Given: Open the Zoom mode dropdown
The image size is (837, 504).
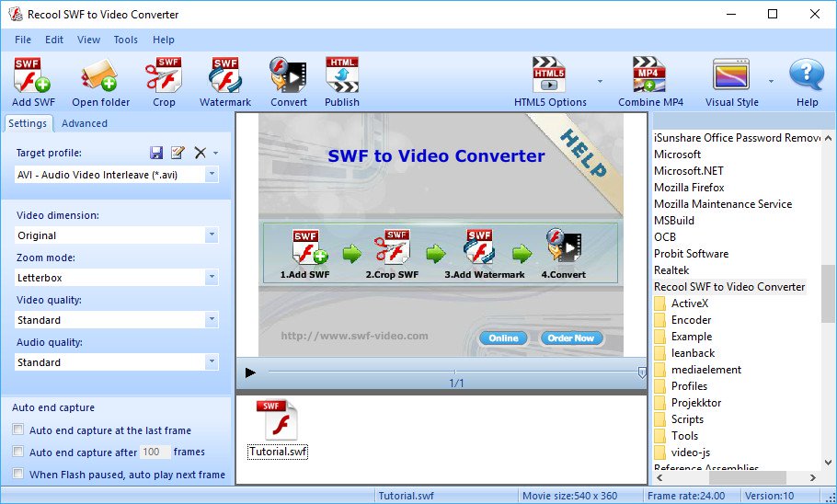Looking at the screenshot, I should [212, 277].
